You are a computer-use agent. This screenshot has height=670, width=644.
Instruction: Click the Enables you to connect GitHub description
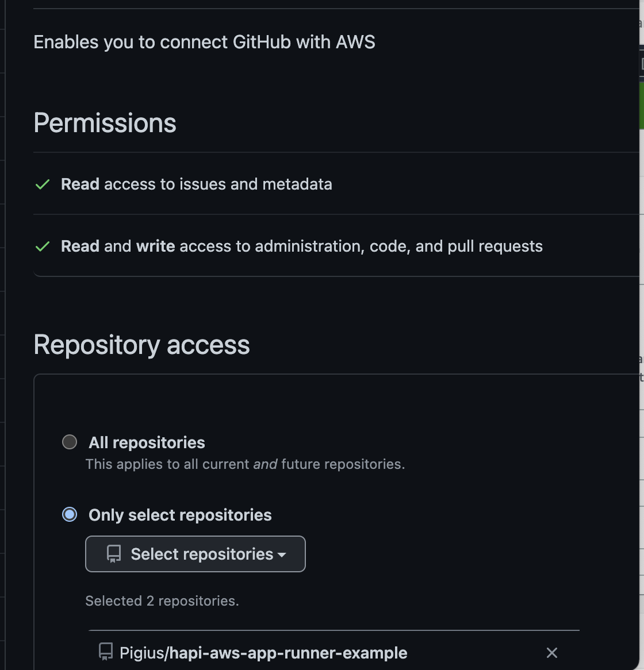click(204, 43)
